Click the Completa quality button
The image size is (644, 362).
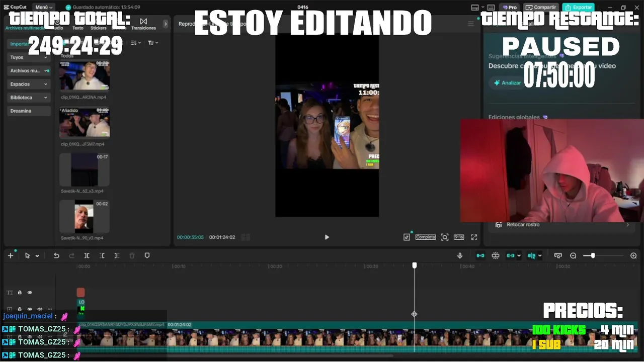coord(425,237)
